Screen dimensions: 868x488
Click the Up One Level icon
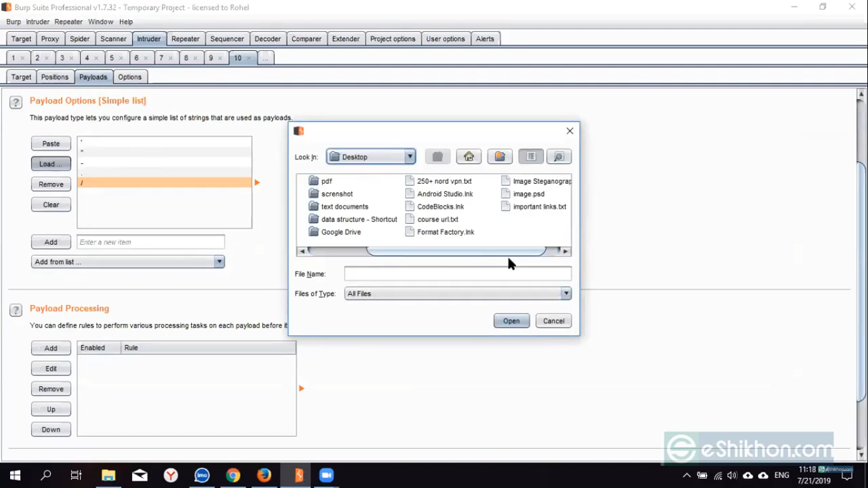point(437,156)
